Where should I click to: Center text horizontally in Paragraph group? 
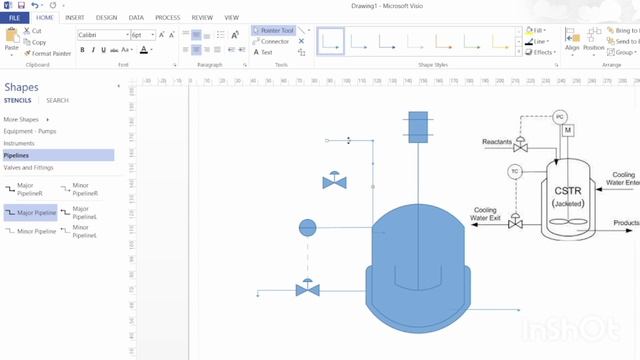coord(196,50)
